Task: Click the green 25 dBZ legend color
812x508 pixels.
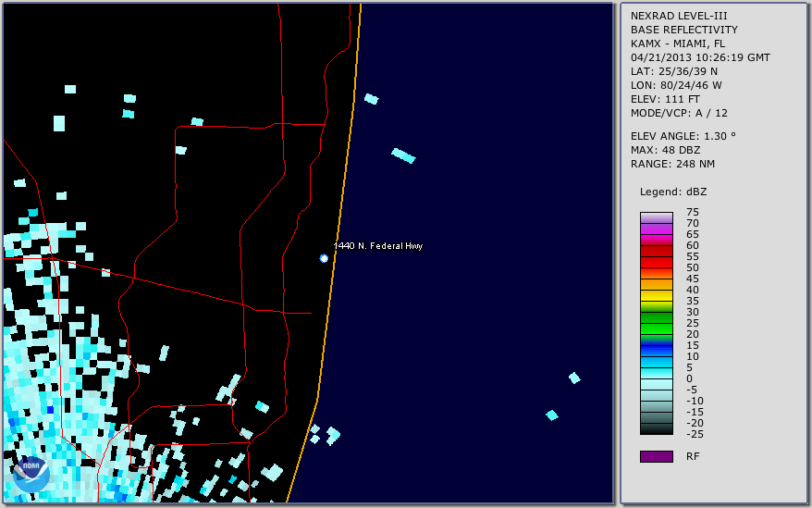Action: [656, 317]
